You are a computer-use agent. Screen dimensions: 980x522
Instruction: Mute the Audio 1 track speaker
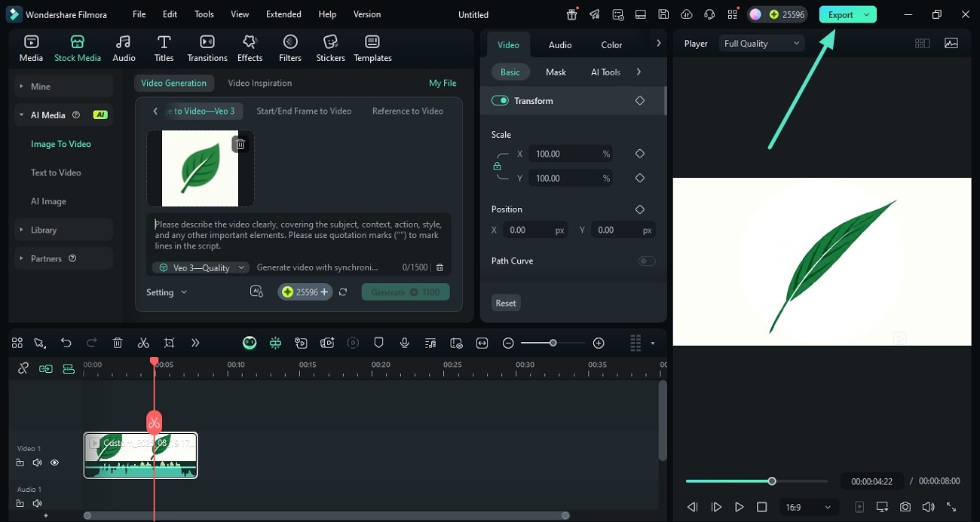click(37, 503)
